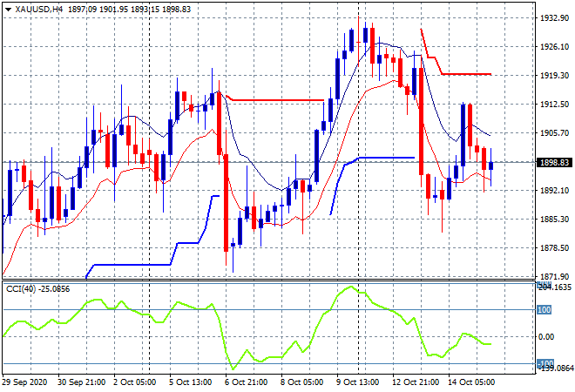This screenshot has height=392, width=575.
Task: Click the -139.0864 CCI scale value
Action: point(555,368)
